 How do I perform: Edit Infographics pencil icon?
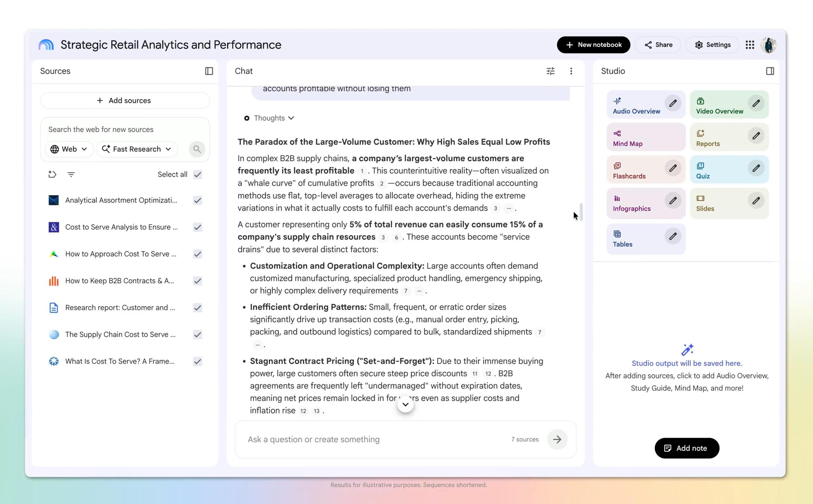(673, 200)
